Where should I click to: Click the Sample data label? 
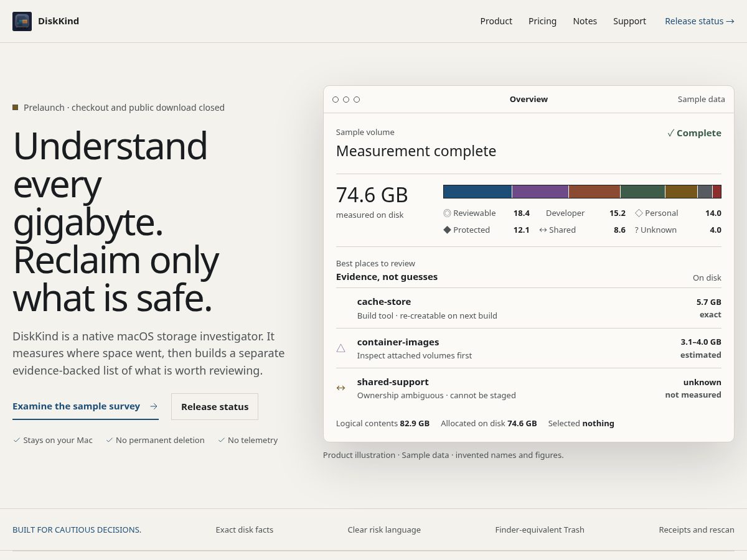pos(702,100)
